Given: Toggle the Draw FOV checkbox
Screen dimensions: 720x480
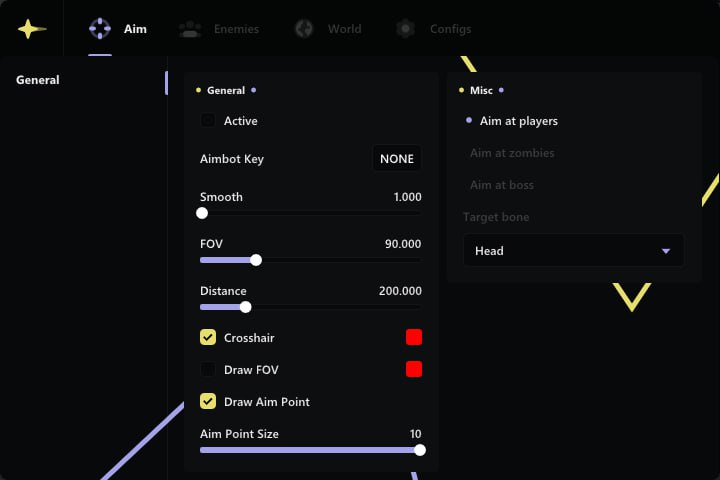Looking at the screenshot, I should [x=208, y=370].
